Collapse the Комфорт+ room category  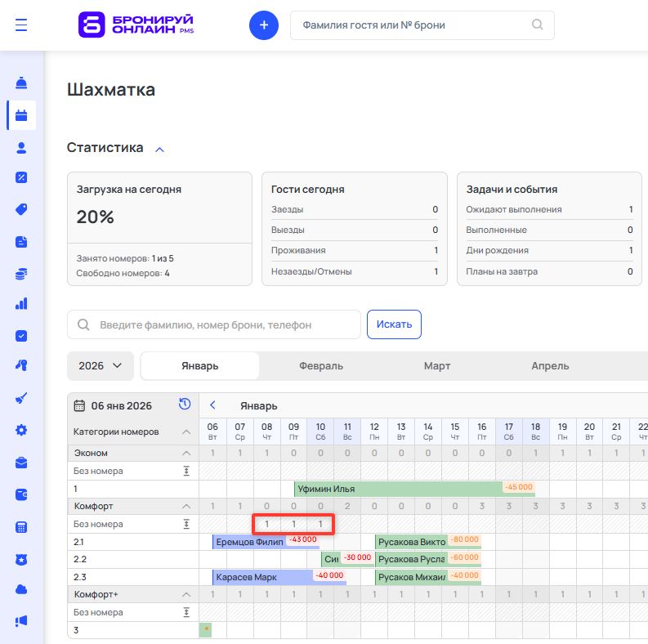(185, 594)
